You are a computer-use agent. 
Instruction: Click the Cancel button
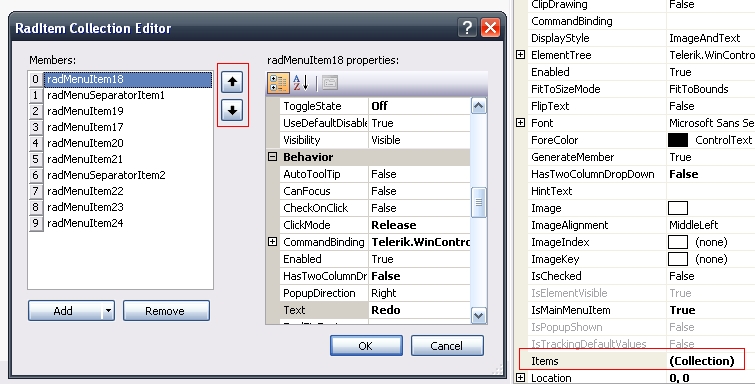[x=447, y=345]
